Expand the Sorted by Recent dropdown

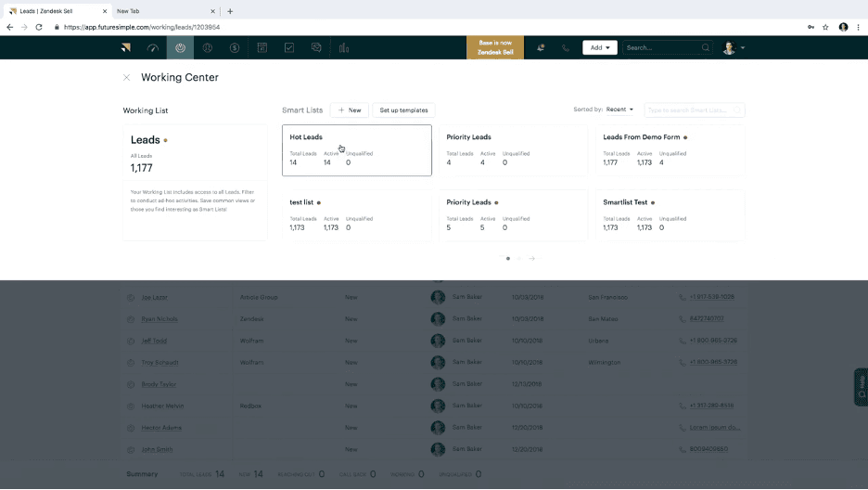[619, 110]
